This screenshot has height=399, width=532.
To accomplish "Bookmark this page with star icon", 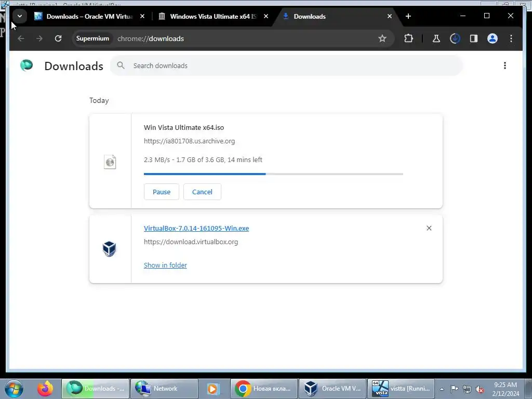I will pyautogui.click(x=382, y=38).
